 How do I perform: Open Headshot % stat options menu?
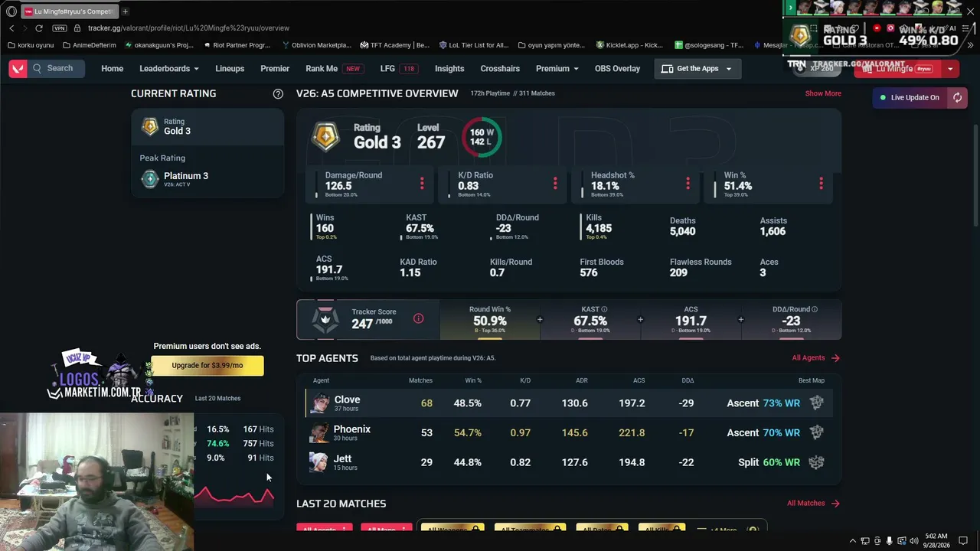[688, 183]
